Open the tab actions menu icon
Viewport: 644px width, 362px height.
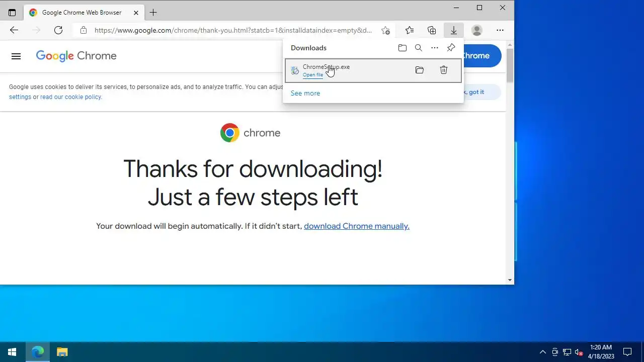[x=12, y=13]
